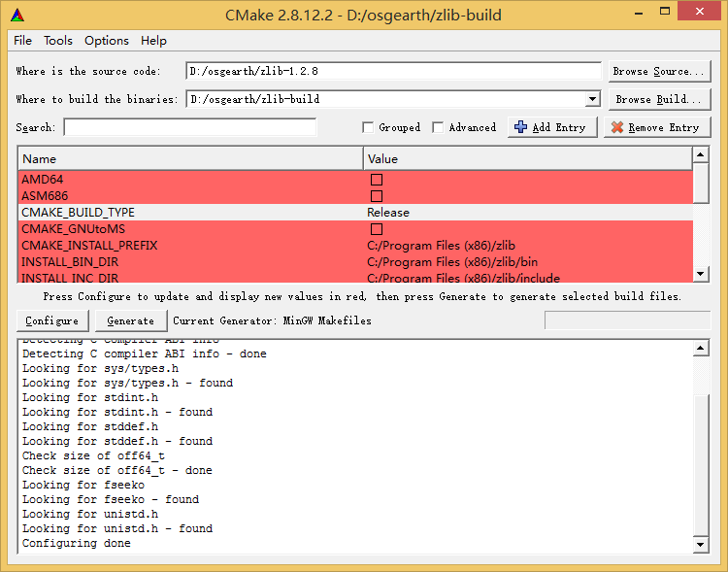Select the ASM686 entry name

(x=45, y=195)
